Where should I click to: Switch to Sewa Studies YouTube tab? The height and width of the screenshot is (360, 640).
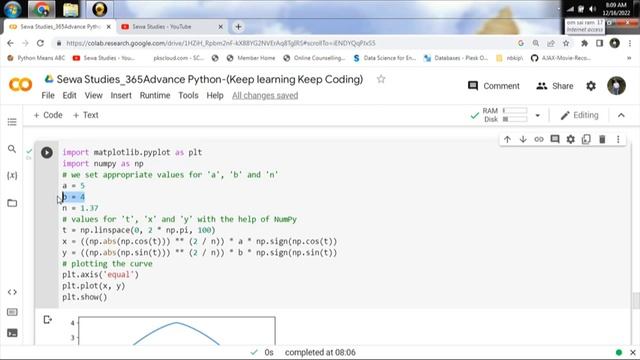pos(171,27)
